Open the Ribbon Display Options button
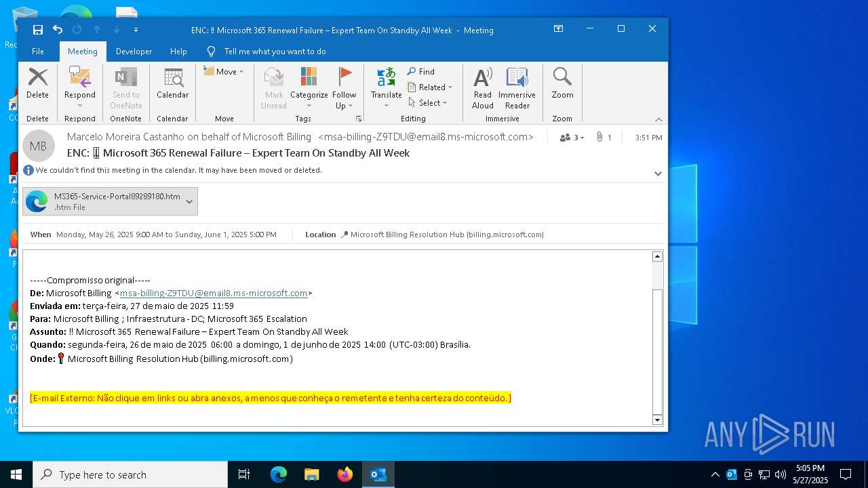 tap(558, 28)
